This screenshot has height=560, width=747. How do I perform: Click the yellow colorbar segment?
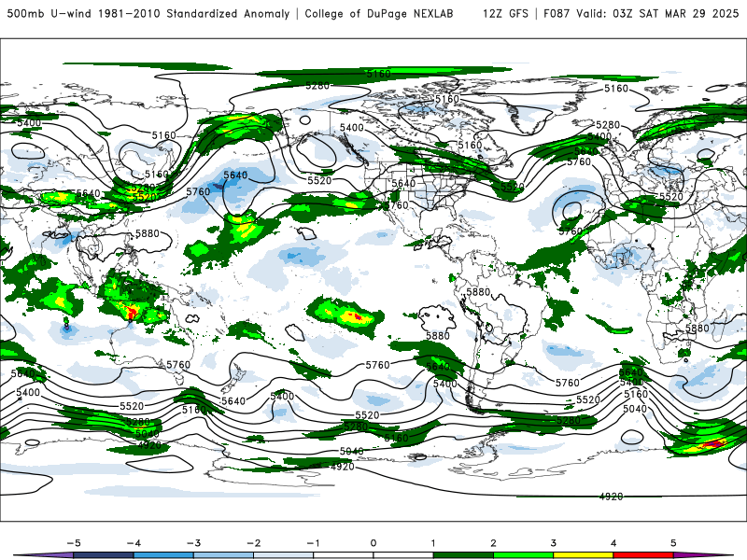(583, 555)
